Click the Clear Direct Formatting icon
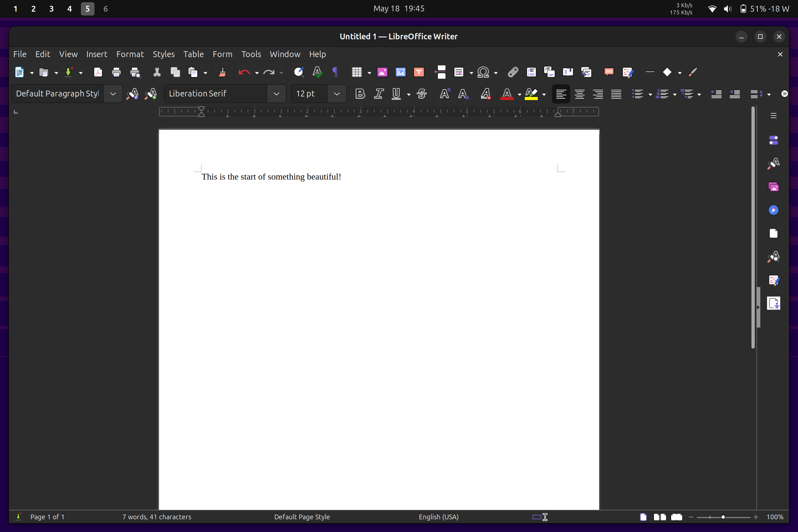This screenshot has height=532, width=798. (485, 94)
